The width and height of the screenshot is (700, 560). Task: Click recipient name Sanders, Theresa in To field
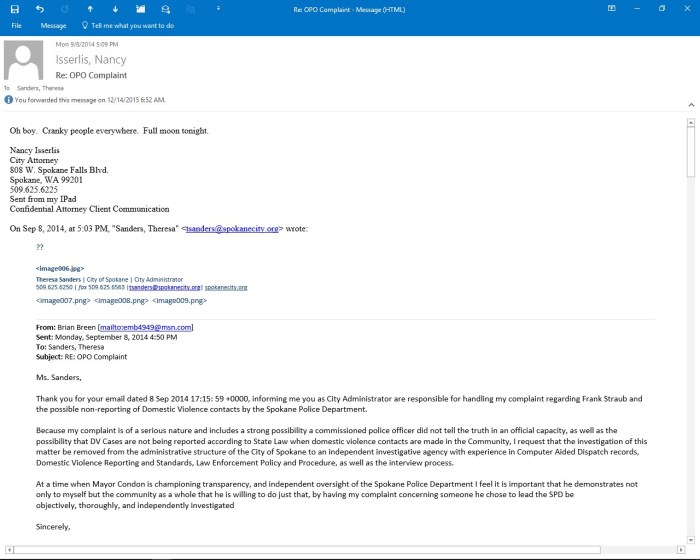(x=42, y=88)
